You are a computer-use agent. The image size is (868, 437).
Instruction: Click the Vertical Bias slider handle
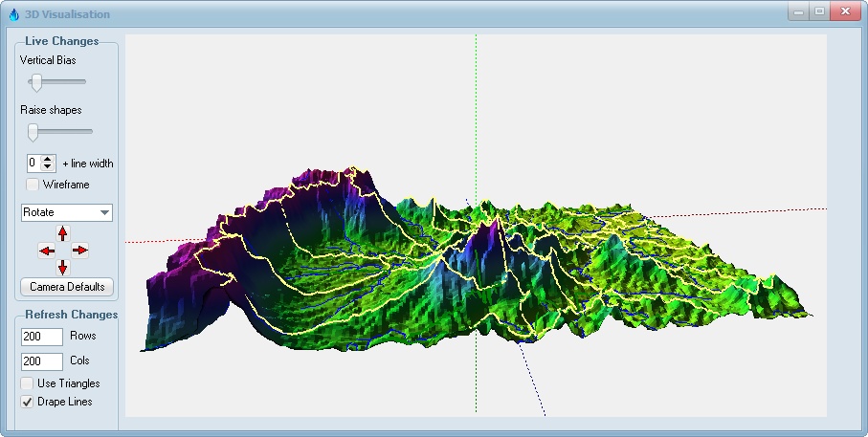36,82
